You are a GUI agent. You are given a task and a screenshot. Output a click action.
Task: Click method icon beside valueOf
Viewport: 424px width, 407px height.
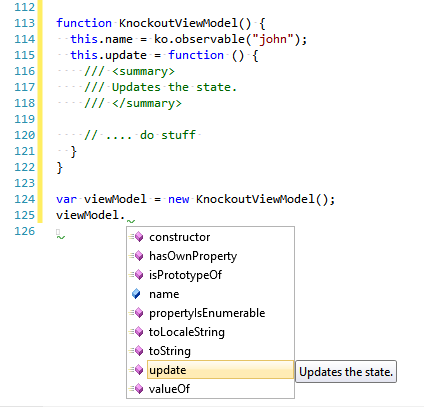(x=136, y=389)
